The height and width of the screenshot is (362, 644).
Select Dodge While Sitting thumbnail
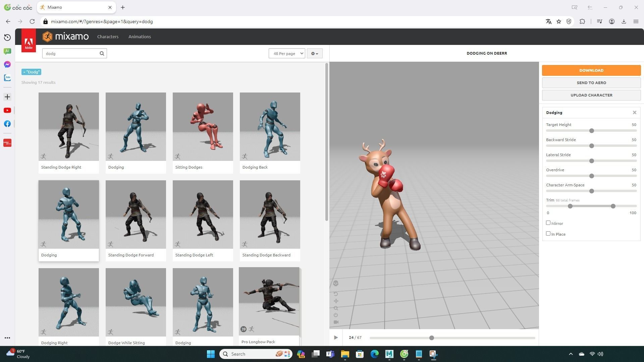[x=136, y=302]
